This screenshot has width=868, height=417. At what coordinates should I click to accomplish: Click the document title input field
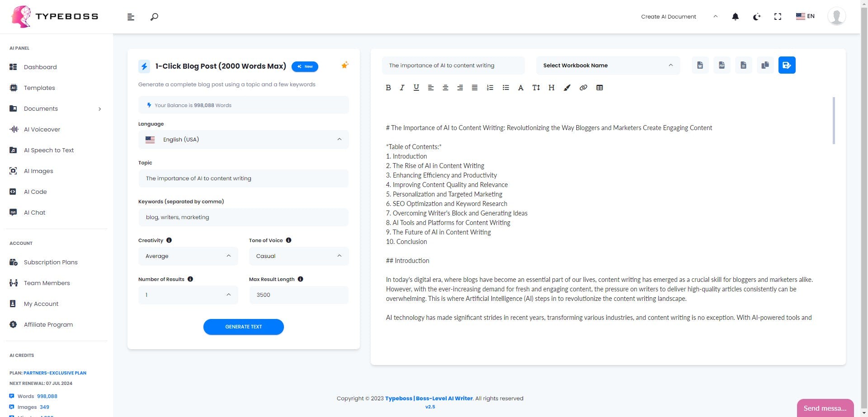click(x=453, y=65)
